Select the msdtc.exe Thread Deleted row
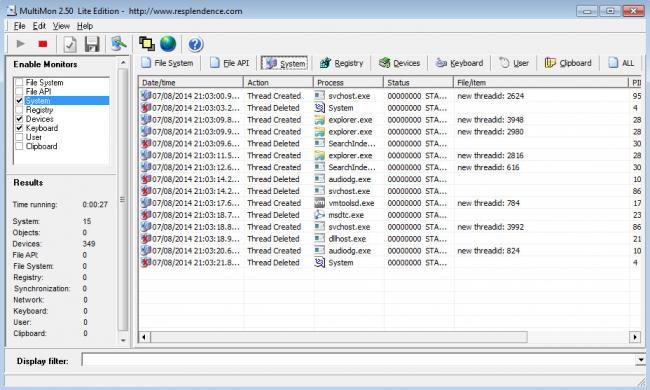 (391, 215)
